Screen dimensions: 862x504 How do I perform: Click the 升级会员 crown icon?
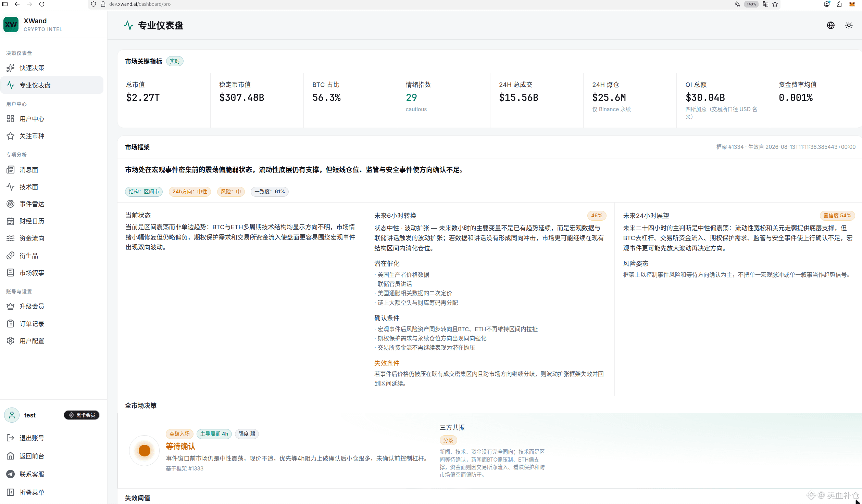click(x=11, y=306)
